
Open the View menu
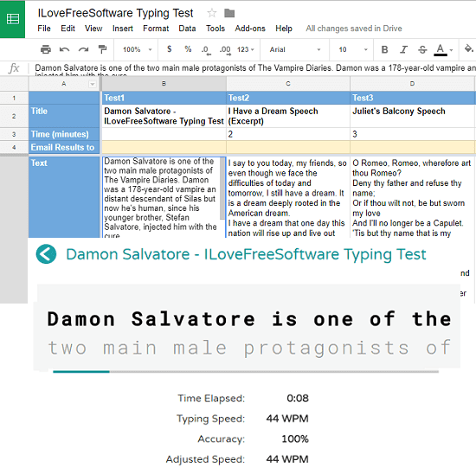click(93, 29)
